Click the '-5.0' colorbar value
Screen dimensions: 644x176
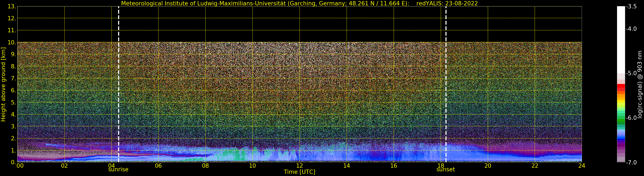pos(632,73)
